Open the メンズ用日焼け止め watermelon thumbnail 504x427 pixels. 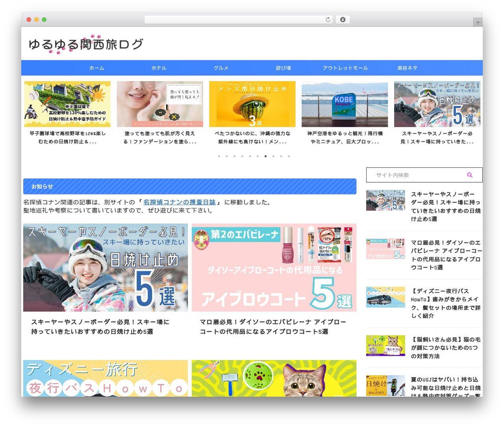click(x=252, y=104)
